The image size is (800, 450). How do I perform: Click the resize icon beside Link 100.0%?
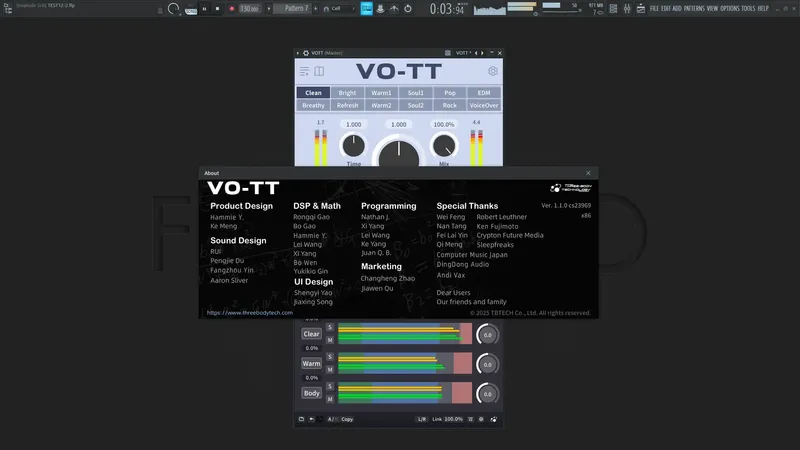click(470, 419)
